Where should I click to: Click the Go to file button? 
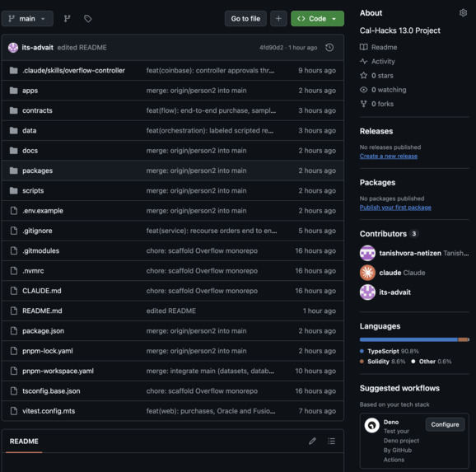pos(245,18)
